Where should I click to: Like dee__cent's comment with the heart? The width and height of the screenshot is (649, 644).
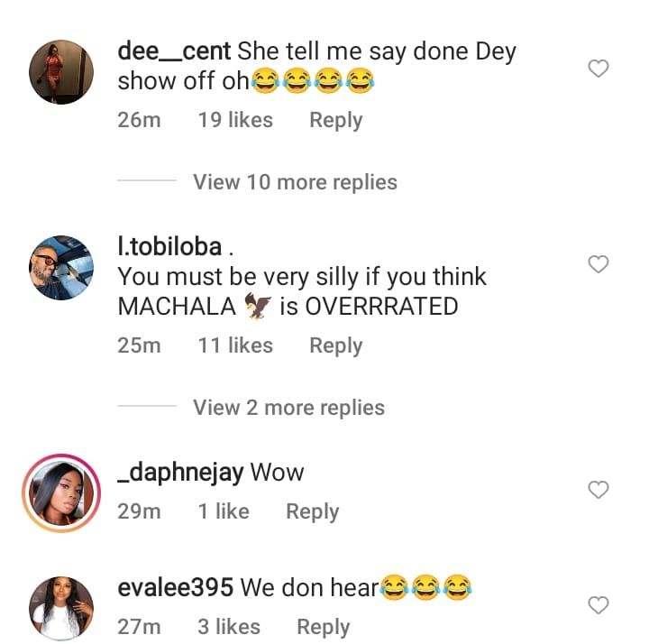tap(598, 69)
